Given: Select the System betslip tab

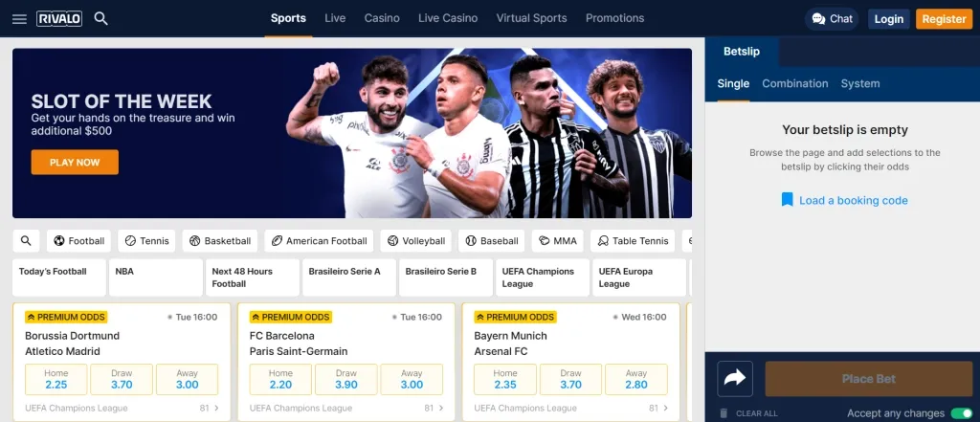Looking at the screenshot, I should click(x=860, y=84).
